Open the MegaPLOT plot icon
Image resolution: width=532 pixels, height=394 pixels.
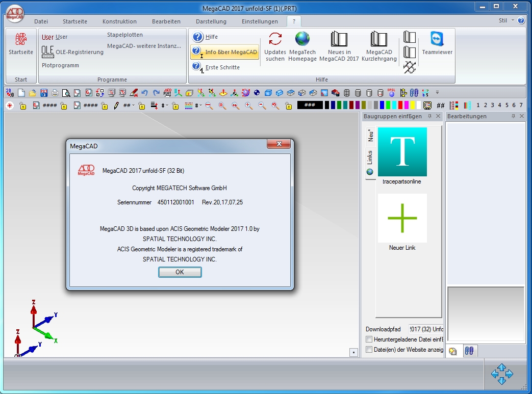pyautogui.click(x=167, y=93)
